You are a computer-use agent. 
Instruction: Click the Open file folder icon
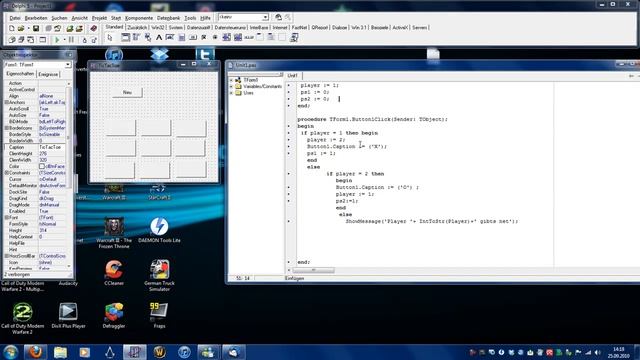pyautogui.click(x=21, y=29)
